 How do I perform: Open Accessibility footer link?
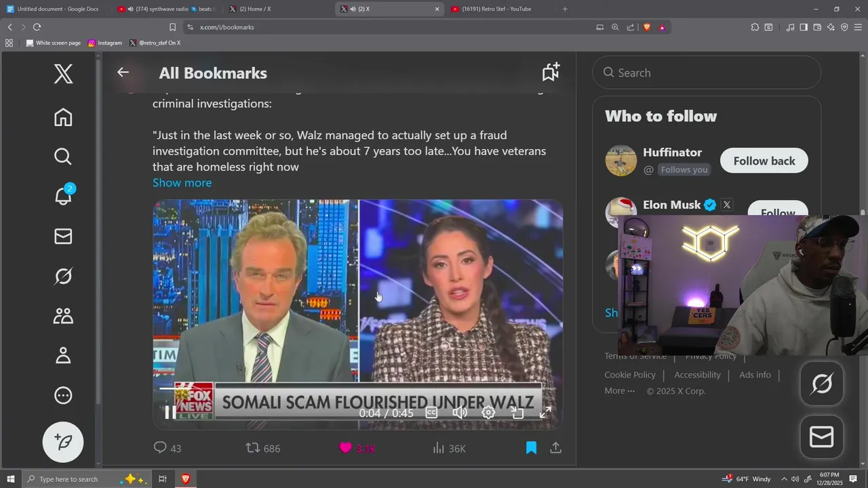pos(697,375)
